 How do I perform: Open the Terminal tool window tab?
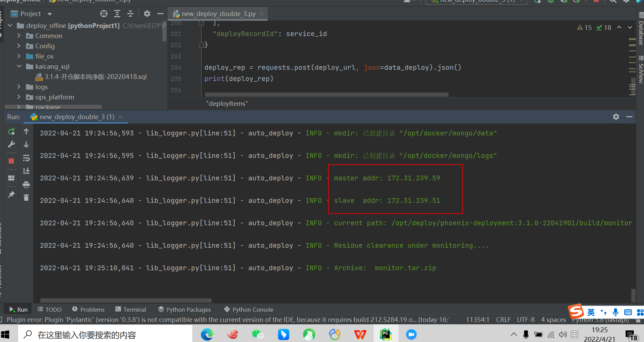coord(131,309)
